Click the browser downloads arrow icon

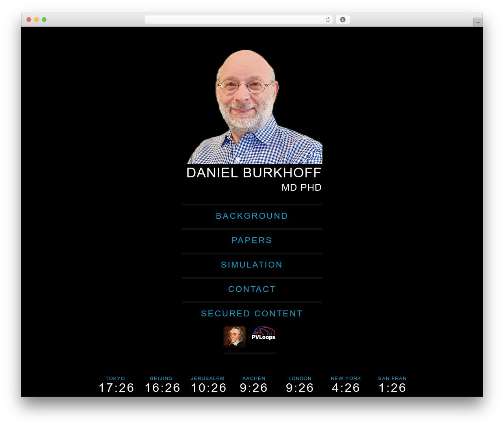pos(343,20)
